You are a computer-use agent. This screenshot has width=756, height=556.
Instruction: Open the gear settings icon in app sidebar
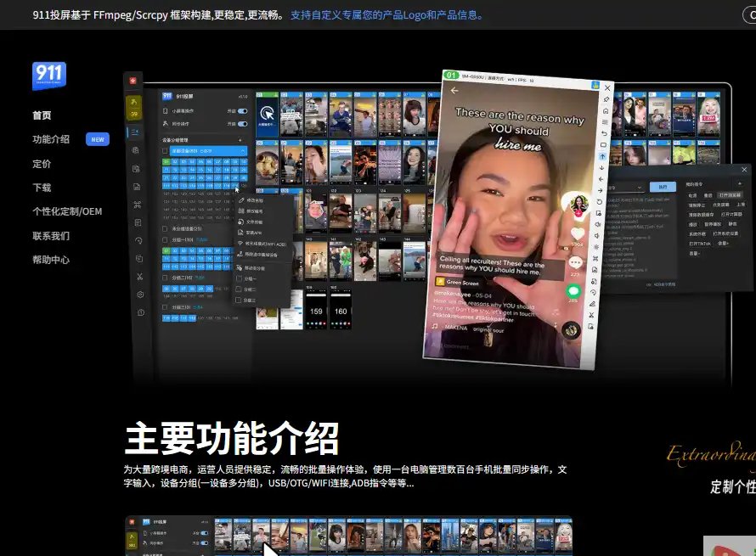tap(140, 295)
